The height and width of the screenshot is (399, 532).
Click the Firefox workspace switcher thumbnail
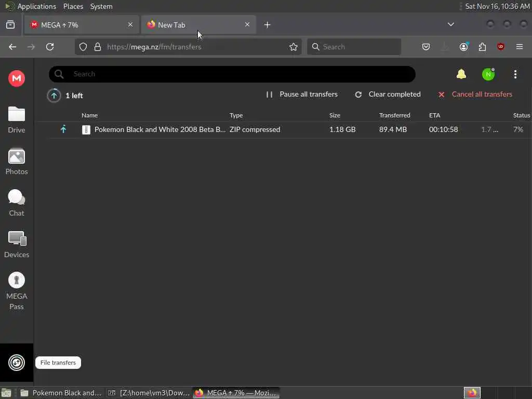[x=472, y=393]
